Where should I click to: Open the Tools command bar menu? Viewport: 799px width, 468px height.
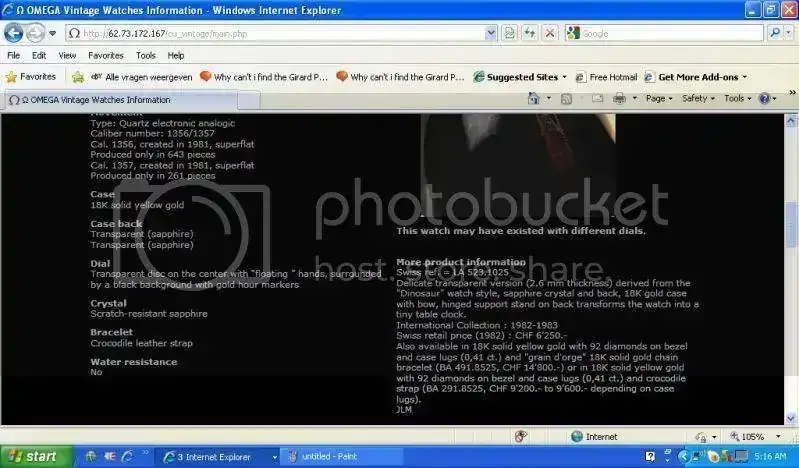737,98
